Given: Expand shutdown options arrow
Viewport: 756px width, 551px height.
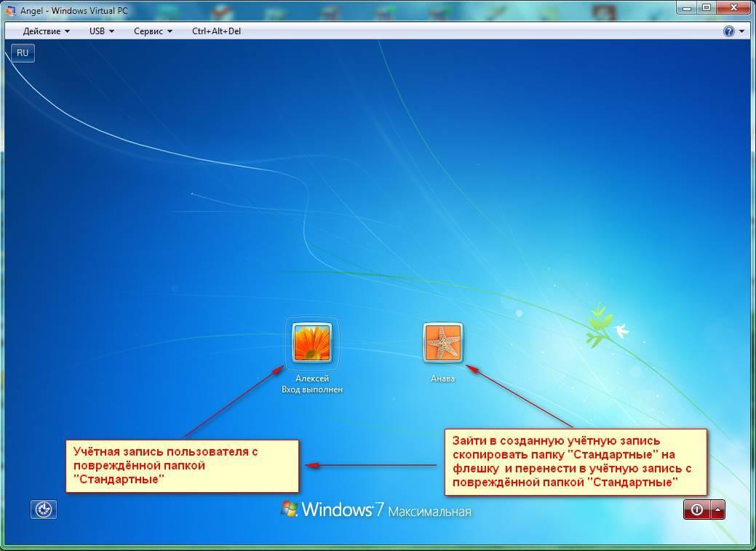Looking at the screenshot, I should (x=718, y=510).
